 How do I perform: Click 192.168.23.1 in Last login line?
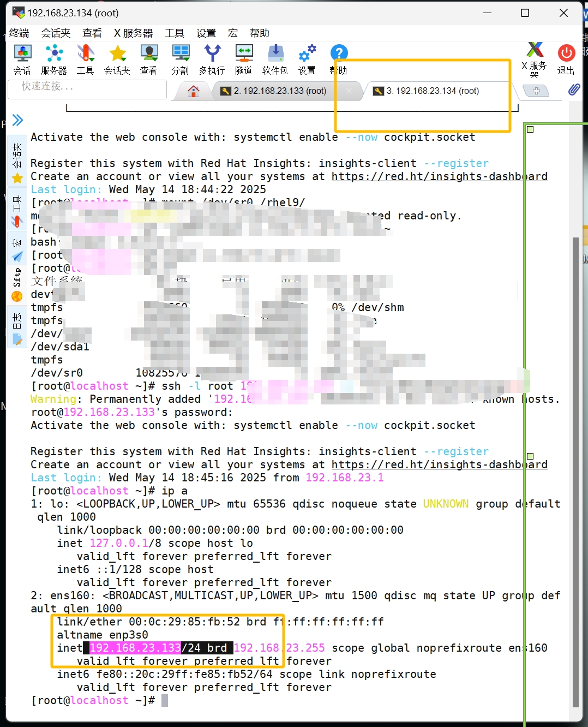345,478
